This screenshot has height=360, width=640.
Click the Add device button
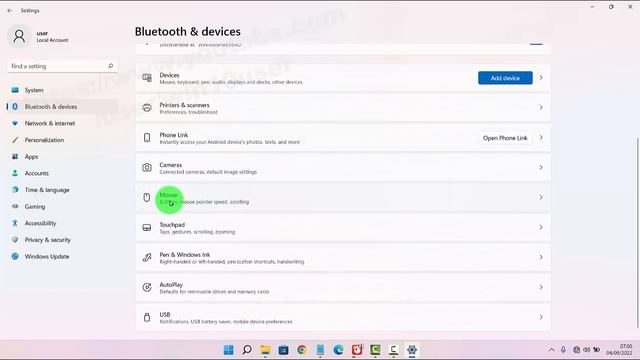click(x=505, y=78)
